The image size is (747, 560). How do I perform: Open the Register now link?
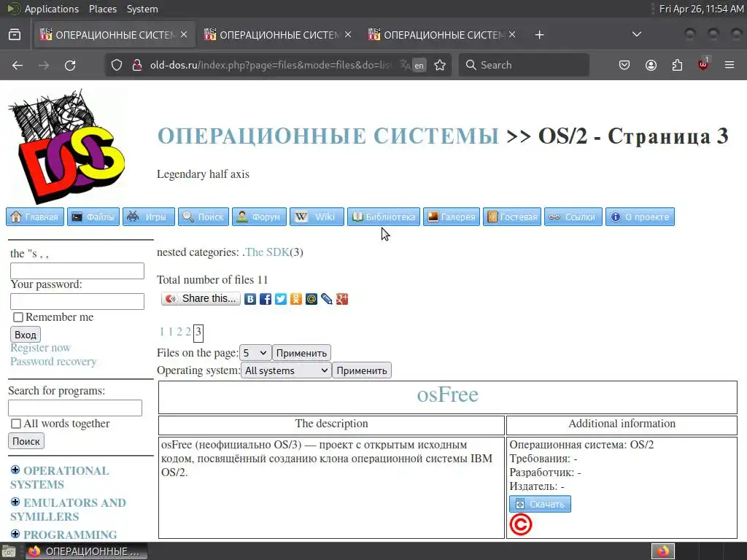tap(41, 348)
